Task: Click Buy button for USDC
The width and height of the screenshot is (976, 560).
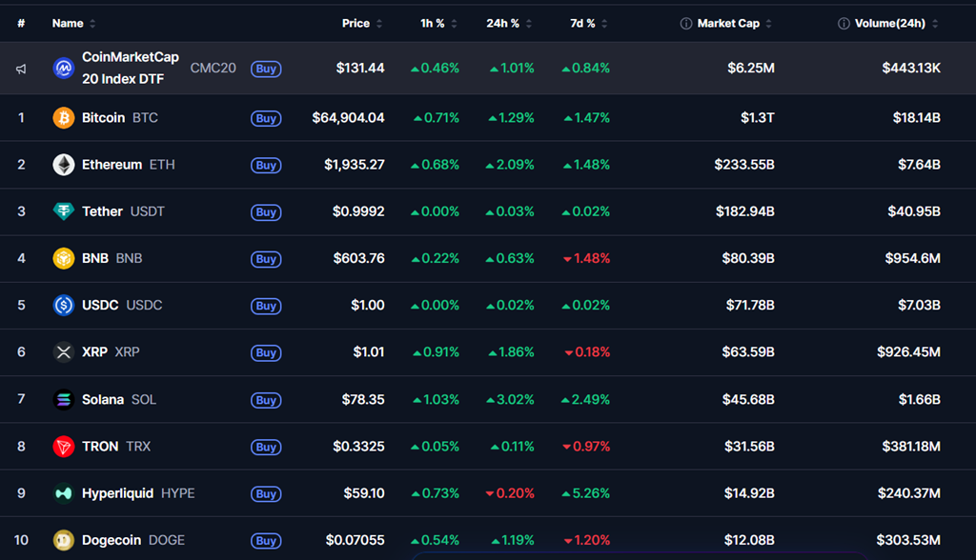Action: pos(266,306)
